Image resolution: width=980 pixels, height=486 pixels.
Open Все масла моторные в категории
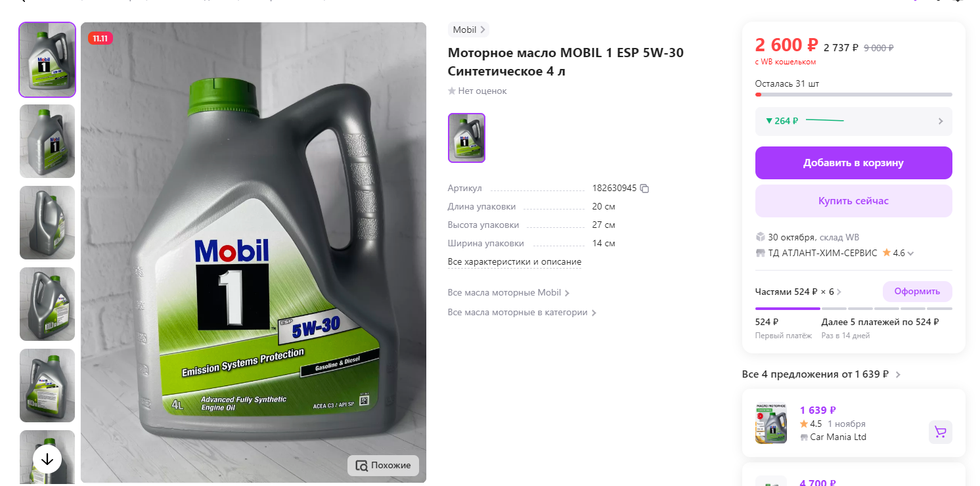(x=522, y=313)
